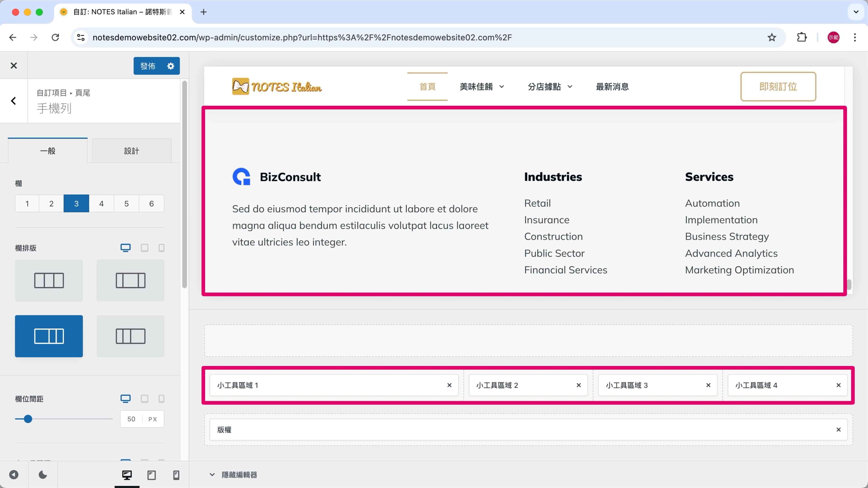Click the 欄位間距 slider handle
This screenshot has width=868, height=488.
tap(28, 419)
